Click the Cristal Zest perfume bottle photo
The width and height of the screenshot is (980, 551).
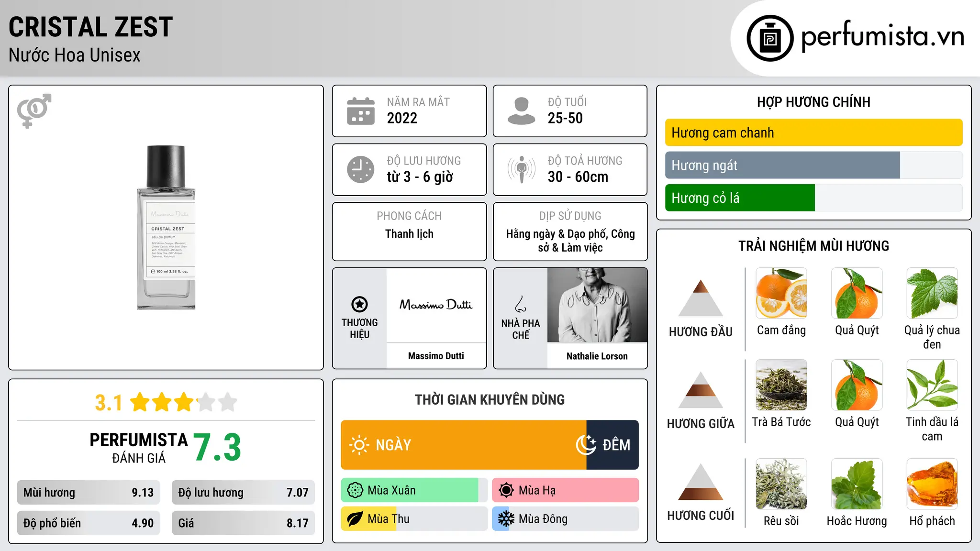(x=166, y=228)
